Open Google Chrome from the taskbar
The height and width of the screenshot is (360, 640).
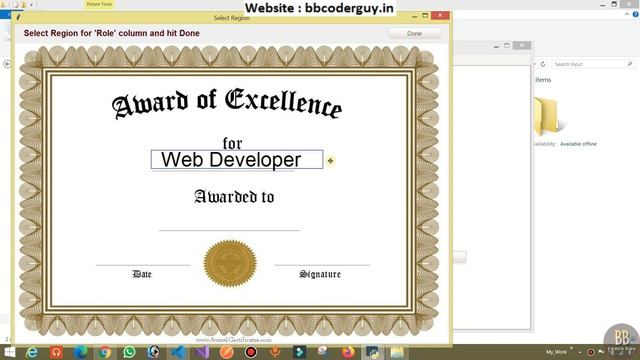105,352
